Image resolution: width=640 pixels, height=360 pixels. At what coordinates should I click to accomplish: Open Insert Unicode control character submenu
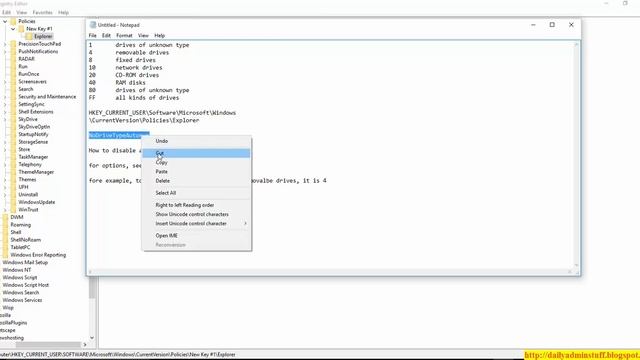196,224
